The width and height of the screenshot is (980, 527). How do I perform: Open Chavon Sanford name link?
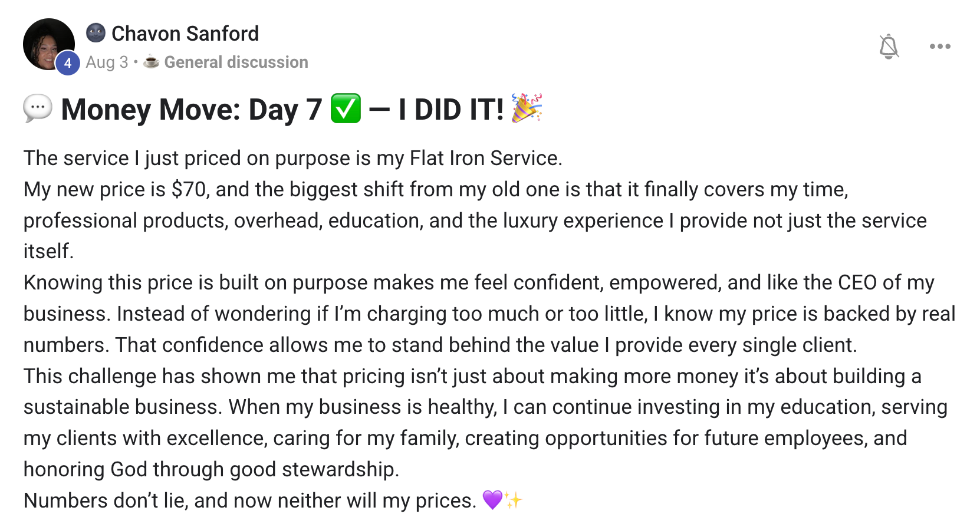click(x=185, y=34)
